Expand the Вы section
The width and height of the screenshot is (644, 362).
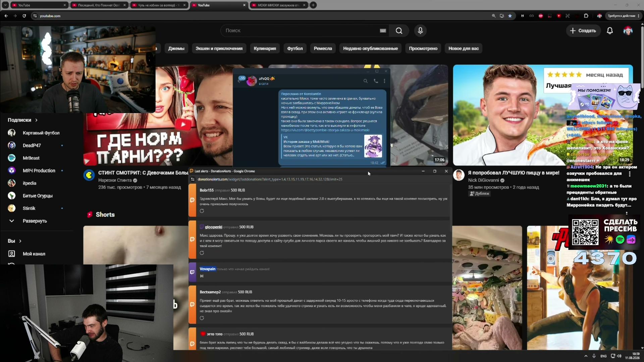tap(15, 241)
